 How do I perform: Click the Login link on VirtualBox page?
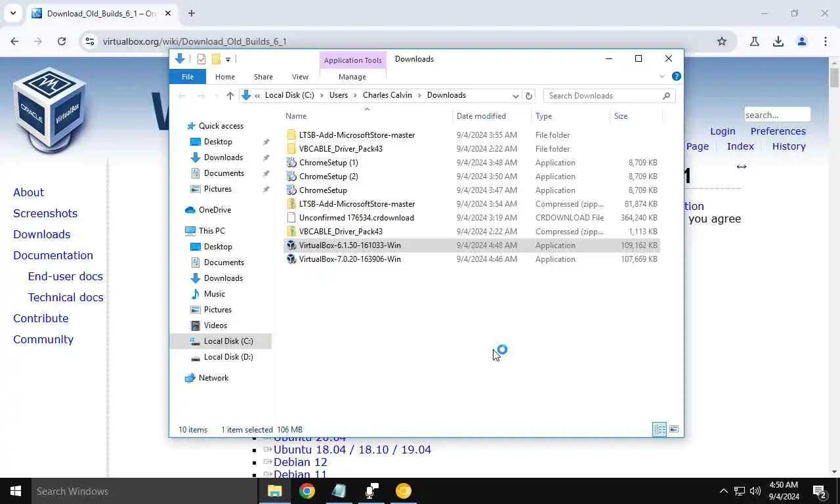point(723,131)
